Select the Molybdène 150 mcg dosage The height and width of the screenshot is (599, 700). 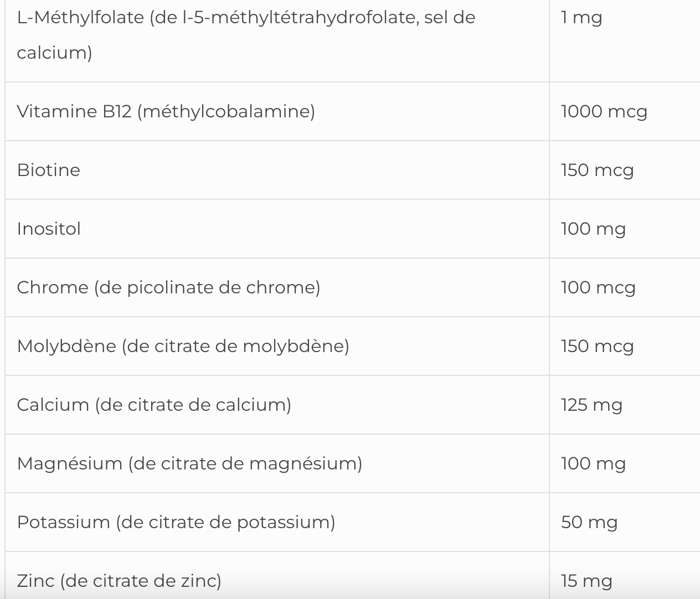pyautogui.click(x=597, y=347)
